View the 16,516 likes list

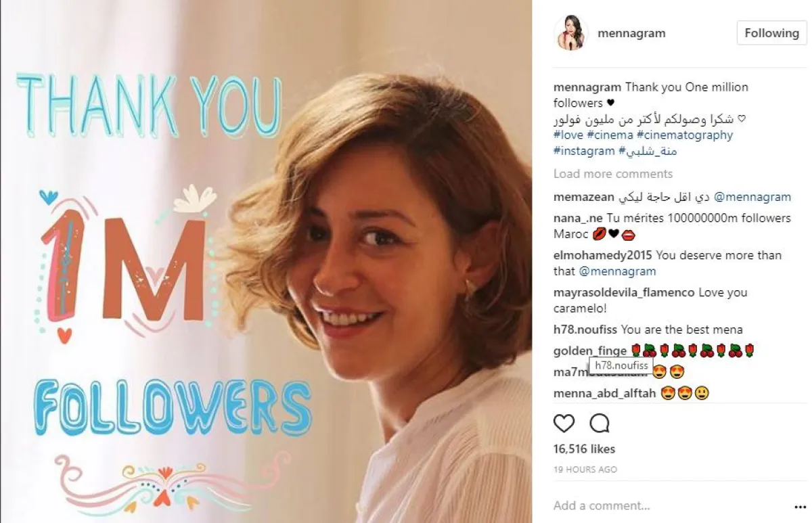click(x=584, y=449)
